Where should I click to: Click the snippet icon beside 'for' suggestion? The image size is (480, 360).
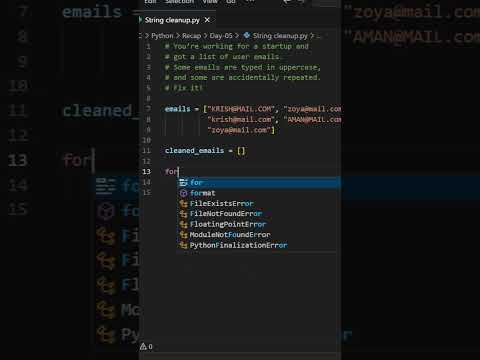coord(183,182)
